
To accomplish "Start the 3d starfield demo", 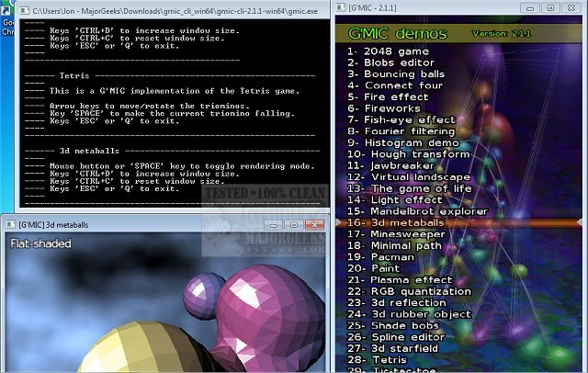I will pos(392,348).
